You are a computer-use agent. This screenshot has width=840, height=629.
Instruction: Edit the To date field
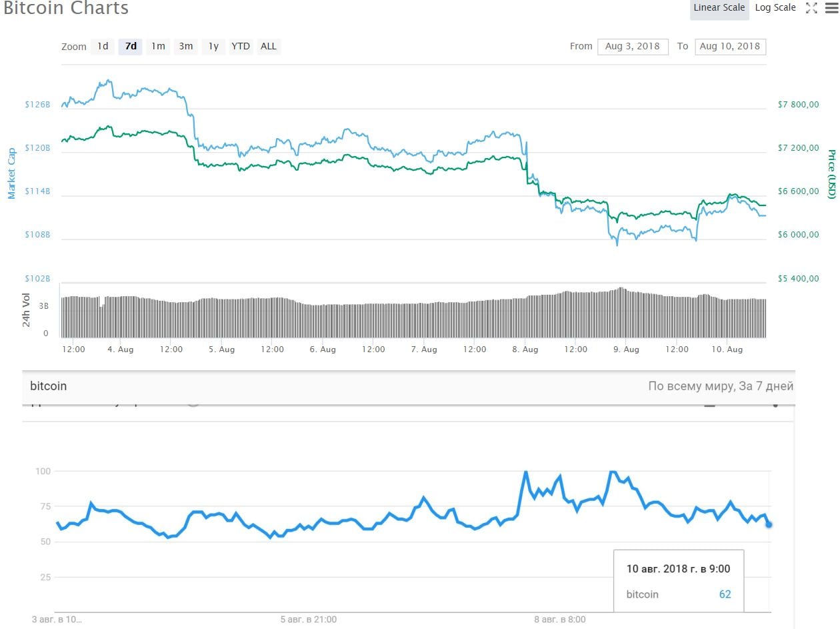730,46
